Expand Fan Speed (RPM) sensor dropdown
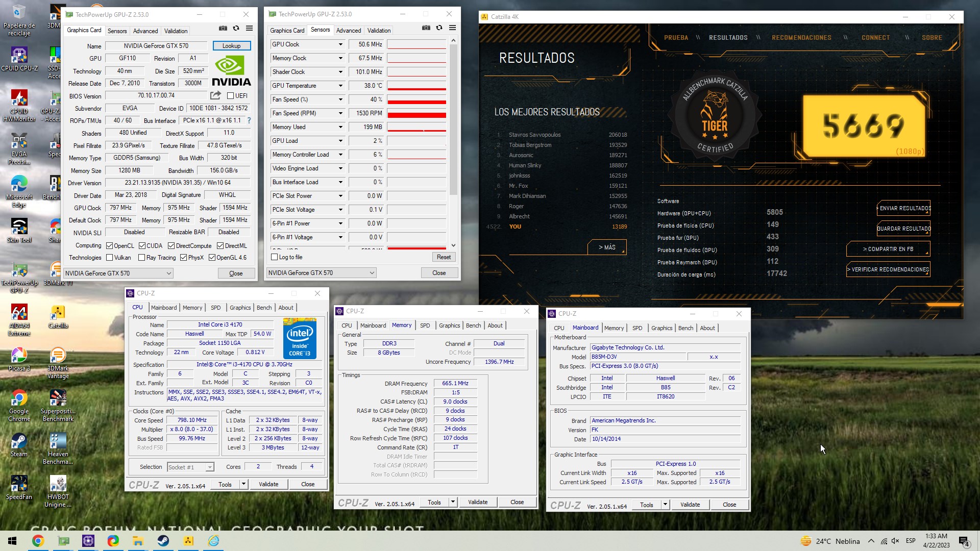Screen dimensions: 980x551 point(340,113)
